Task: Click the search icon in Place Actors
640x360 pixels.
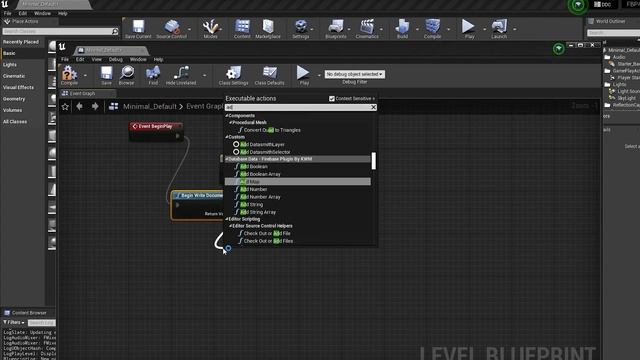Action: pyautogui.click(x=115, y=31)
